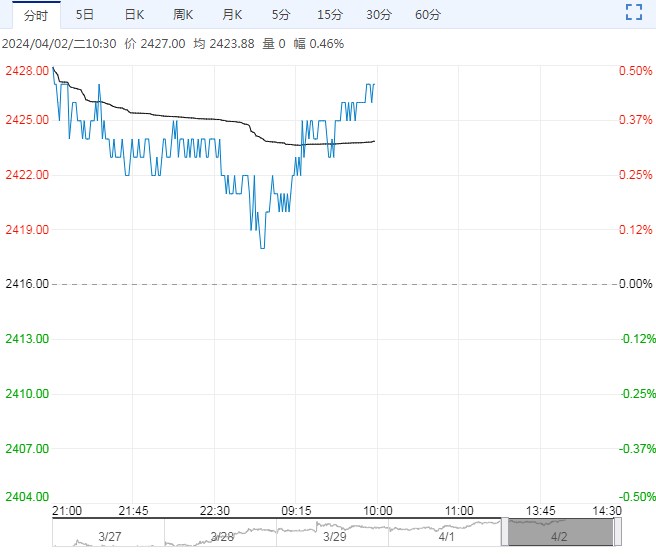The width and height of the screenshot is (656, 554).
Task: Pick 4/1 in the overview timeline
Action: [x=446, y=537]
